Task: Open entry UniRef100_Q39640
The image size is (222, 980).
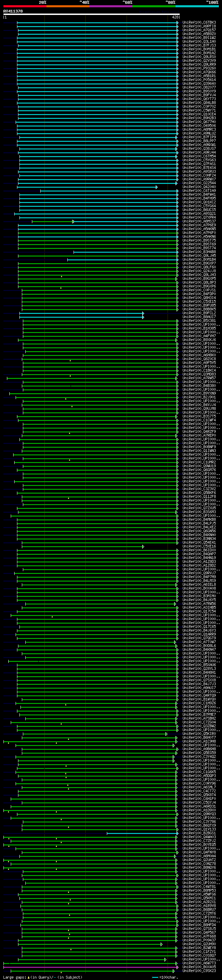Action: pos(199,84)
